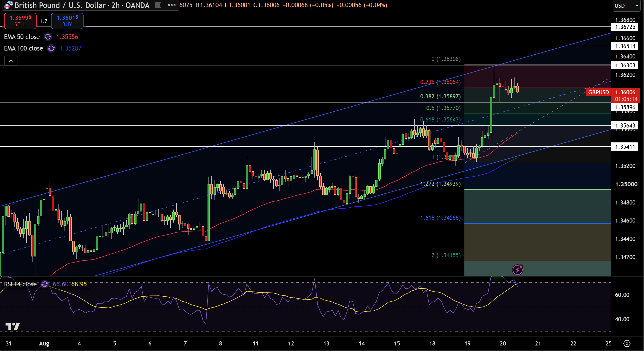The height and width of the screenshot is (351, 644).
Task: Click the 1.36303 price axis label
Action: (625, 65)
